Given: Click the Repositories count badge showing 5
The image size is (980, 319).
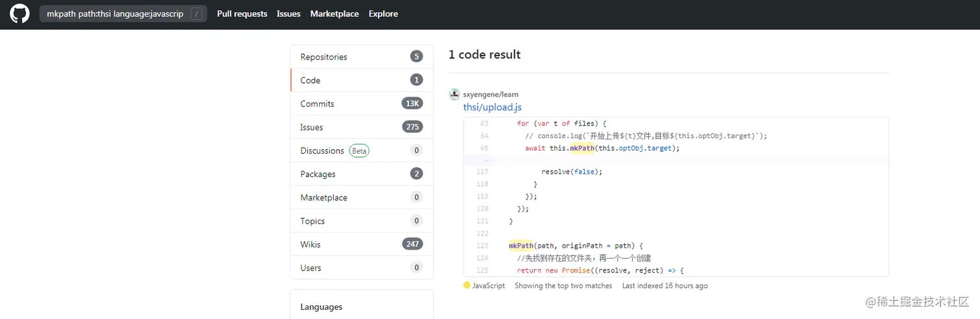Looking at the screenshot, I should coord(416,57).
